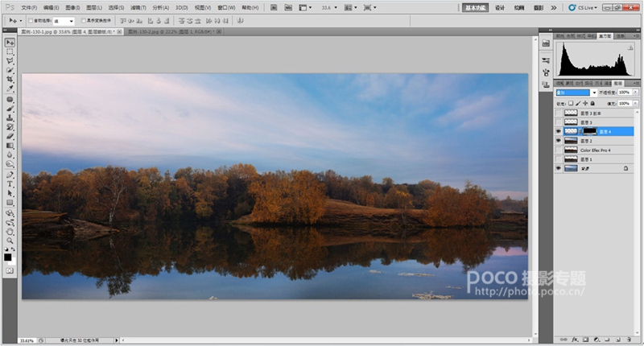Select the Rectangular Marquee tool
This screenshot has height=346, width=644.
pos(10,52)
